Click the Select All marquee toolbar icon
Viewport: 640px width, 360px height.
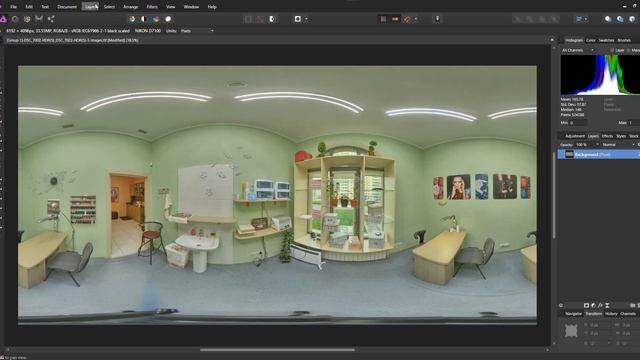(x=248, y=19)
